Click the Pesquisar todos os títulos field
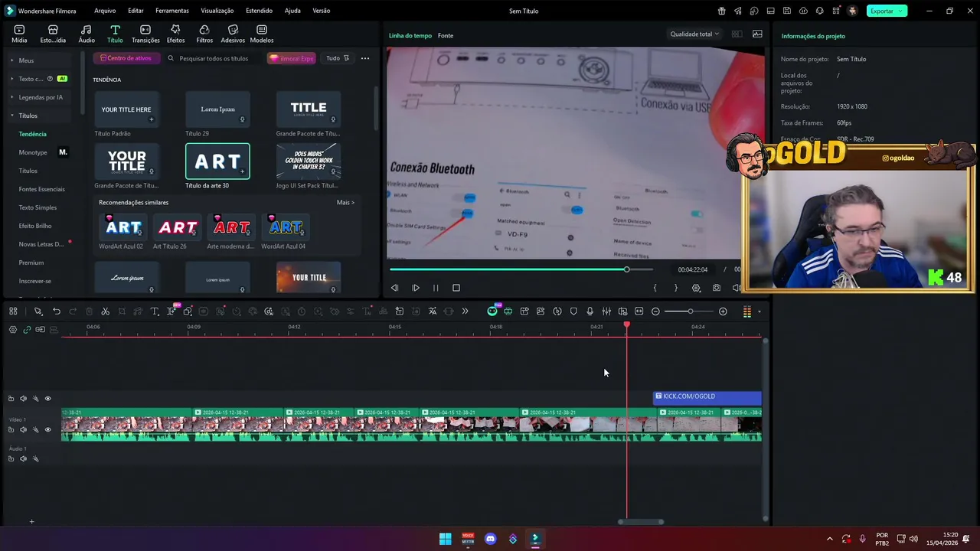 214,58
